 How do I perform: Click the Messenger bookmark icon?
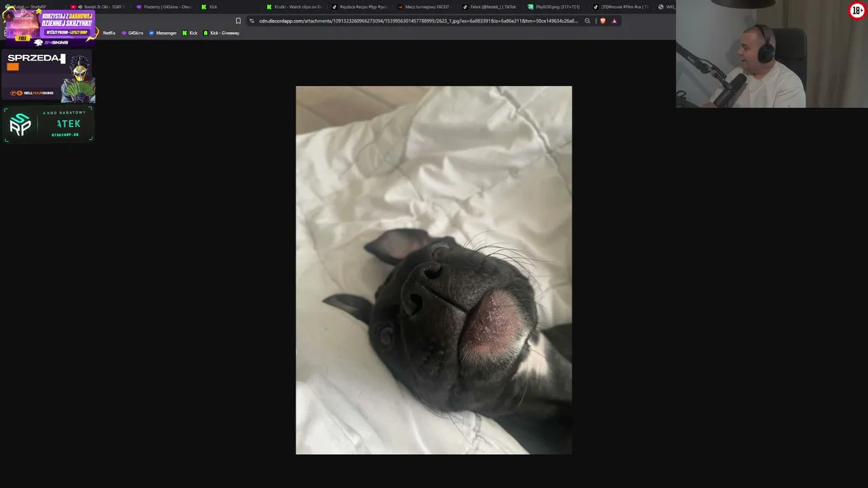pyautogui.click(x=152, y=33)
